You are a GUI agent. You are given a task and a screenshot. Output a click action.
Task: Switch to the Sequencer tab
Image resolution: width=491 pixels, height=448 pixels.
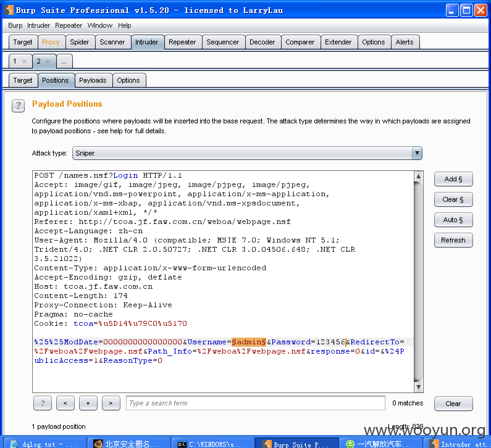point(222,42)
